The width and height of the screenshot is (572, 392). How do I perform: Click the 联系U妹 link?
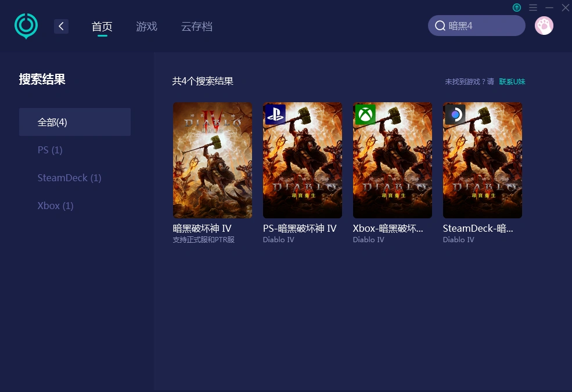(x=512, y=82)
